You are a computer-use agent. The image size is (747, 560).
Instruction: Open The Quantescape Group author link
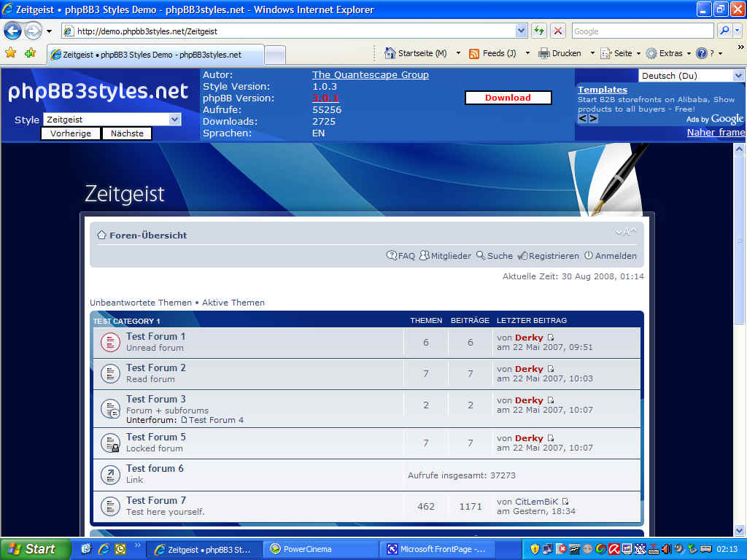coord(370,75)
